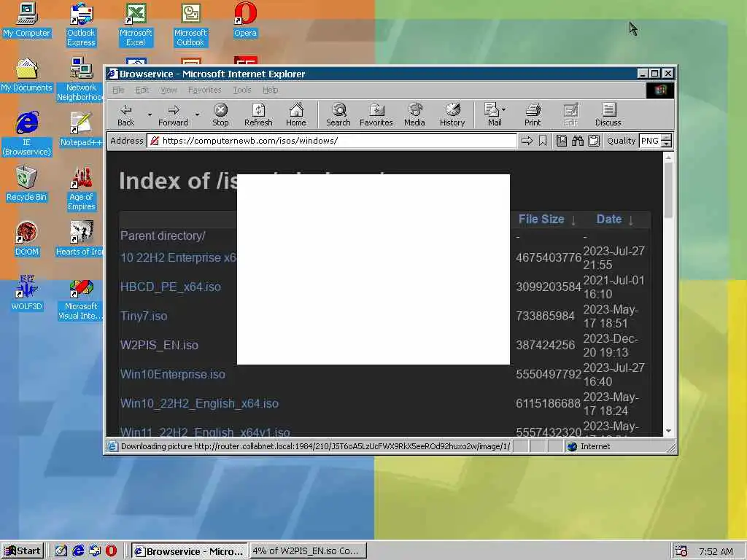Open the File menu
747x560 pixels.
(118, 90)
